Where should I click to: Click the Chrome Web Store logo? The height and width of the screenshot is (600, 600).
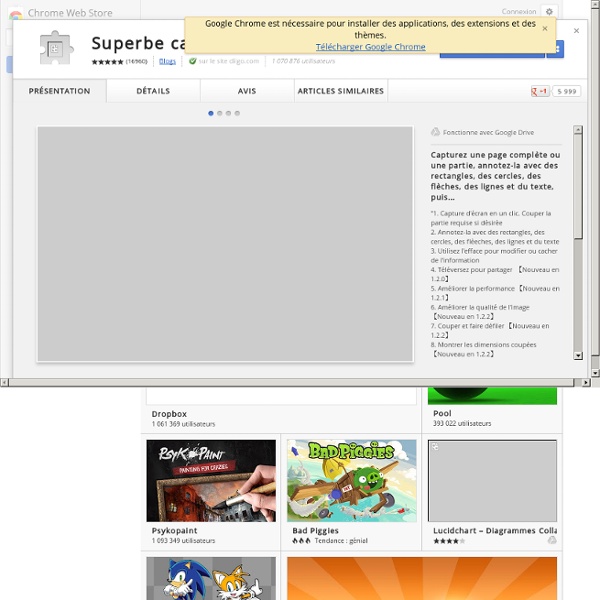15,14
